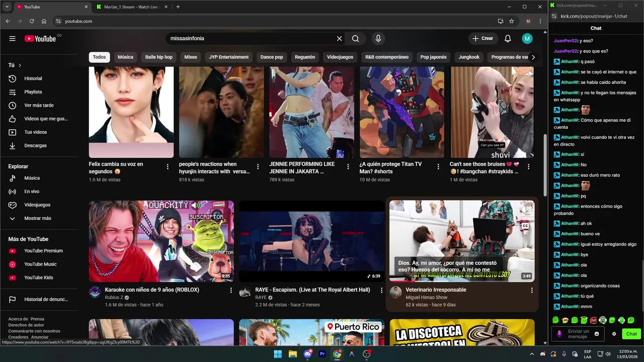
Task: Open options for Can't see those bruises short
Action: tap(528, 166)
